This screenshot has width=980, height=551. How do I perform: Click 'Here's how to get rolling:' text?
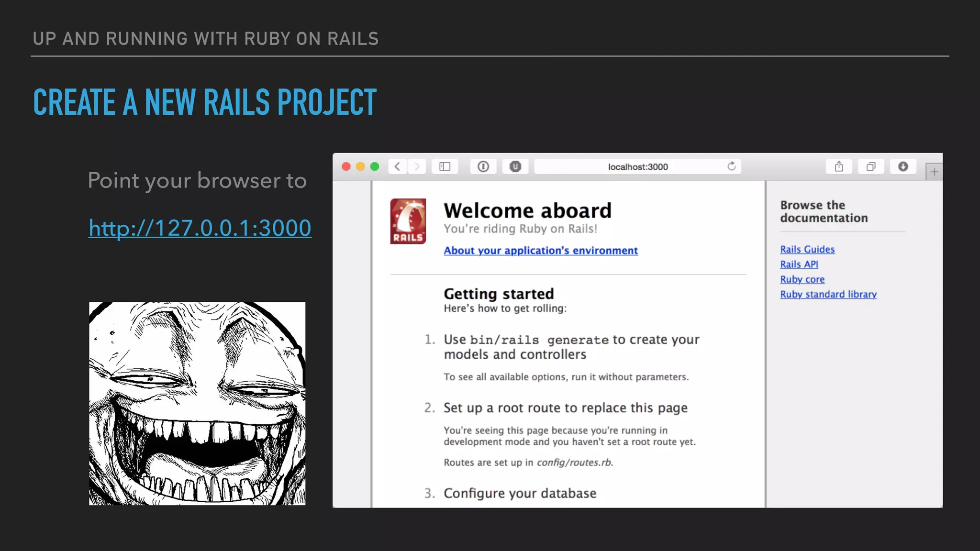pyautogui.click(x=505, y=309)
